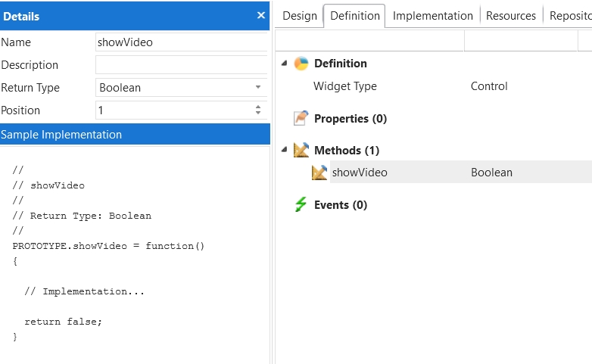Click the Methods section ruler icon
This screenshot has width=592, height=364.
point(301,151)
